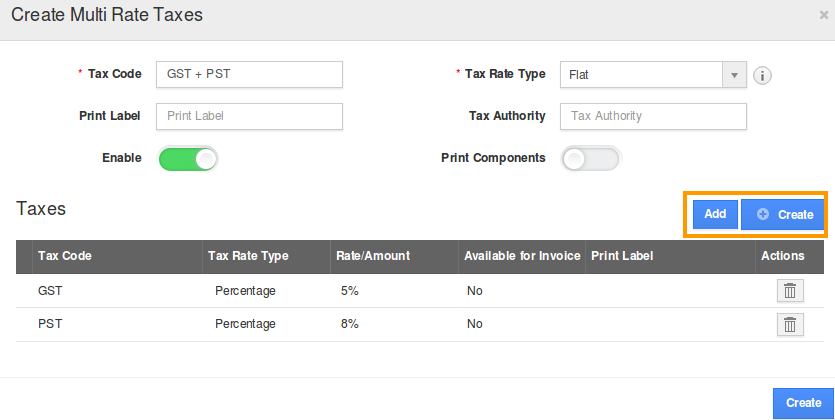
Task: Click the Tax Code column header
Action: coord(65,256)
